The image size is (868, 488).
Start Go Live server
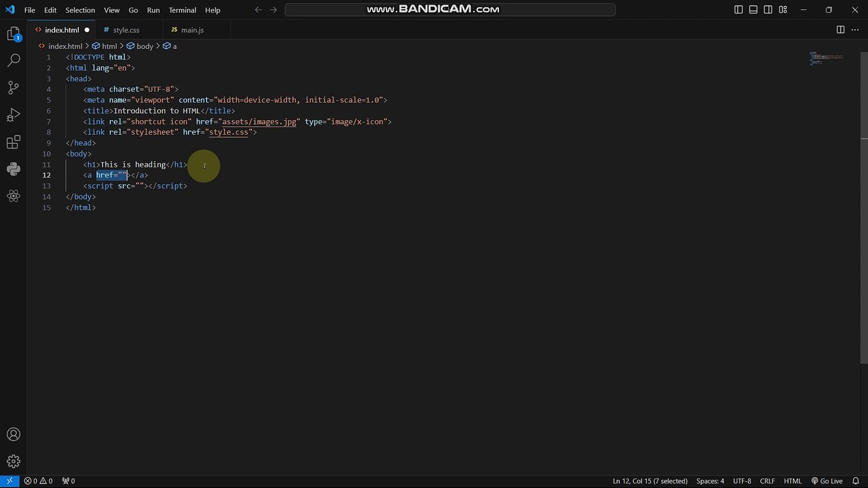click(x=827, y=481)
